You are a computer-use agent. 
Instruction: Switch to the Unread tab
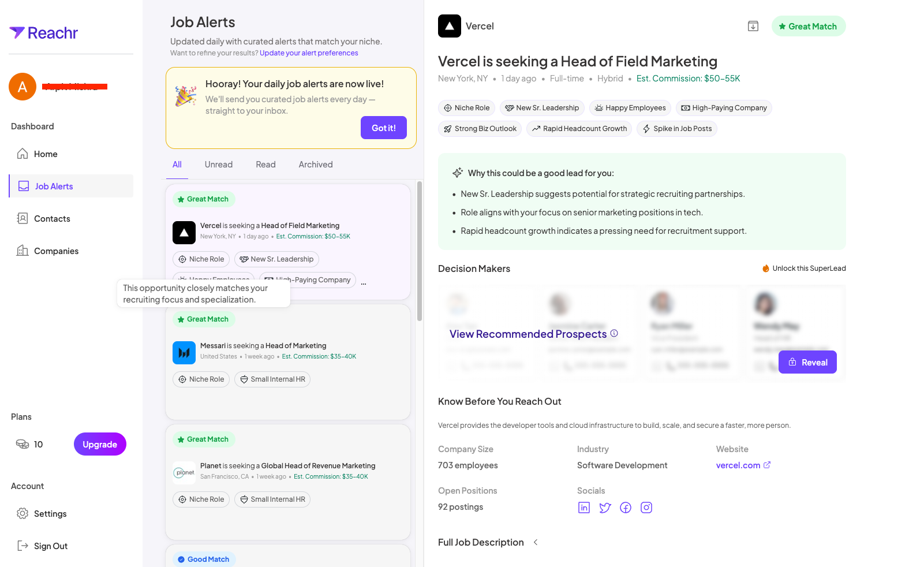click(x=219, y=165)
